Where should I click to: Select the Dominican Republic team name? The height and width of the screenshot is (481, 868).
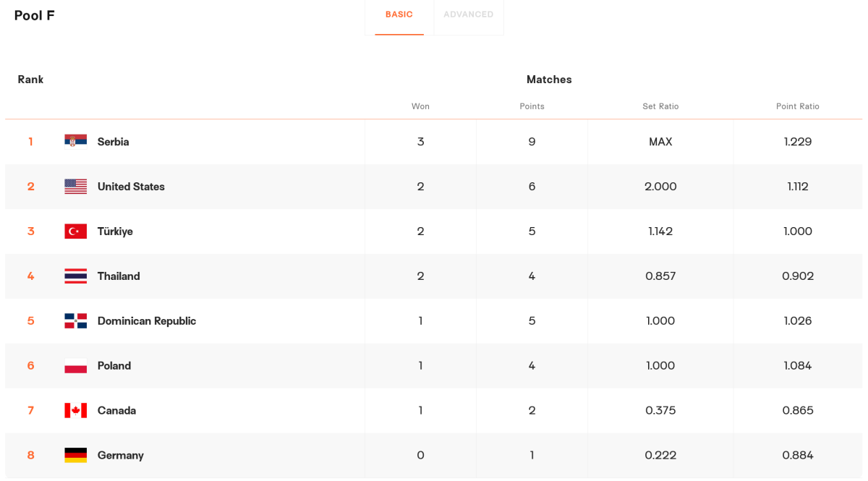[146, 321]
